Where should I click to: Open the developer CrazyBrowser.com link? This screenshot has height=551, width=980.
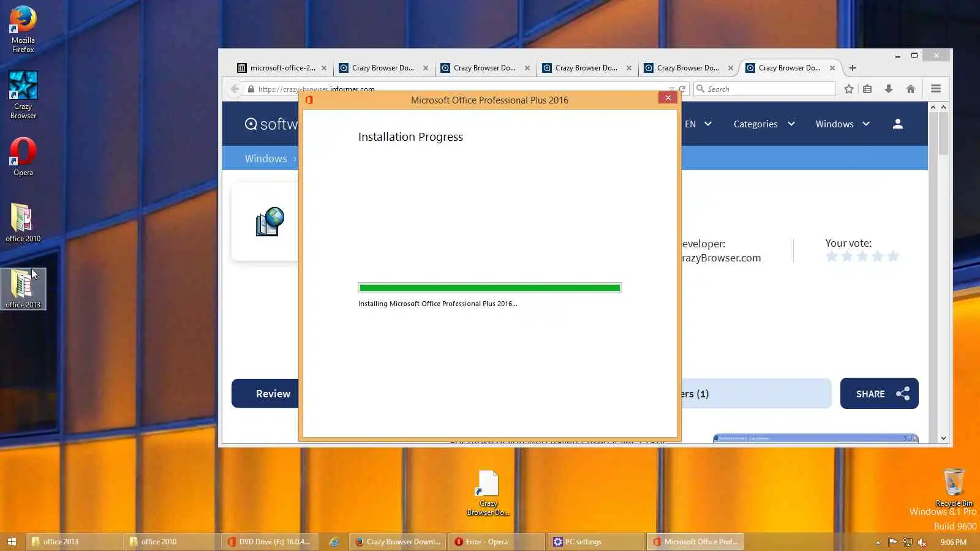[x=722, y=258]
